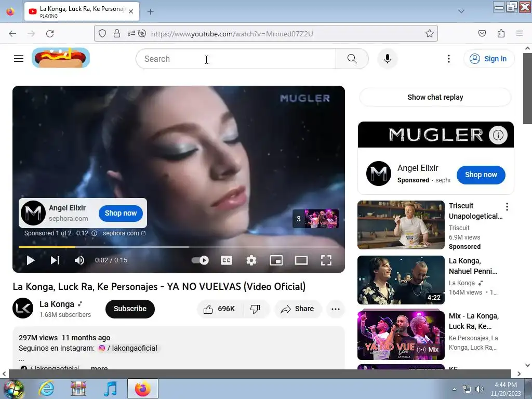Subscribe to La Konga channel

(x=130, y=309)
